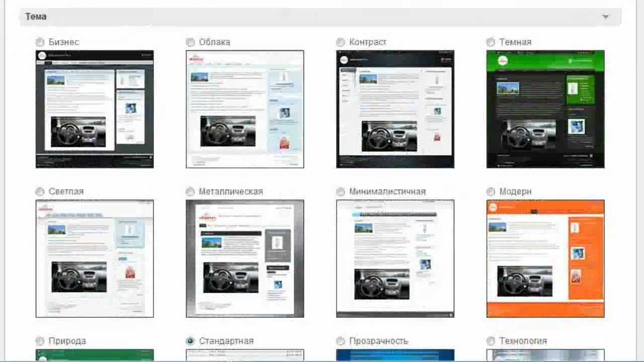Select the Природа theme radio button
The height and width of the screenshot is (362, 644).
click(40, 341)
